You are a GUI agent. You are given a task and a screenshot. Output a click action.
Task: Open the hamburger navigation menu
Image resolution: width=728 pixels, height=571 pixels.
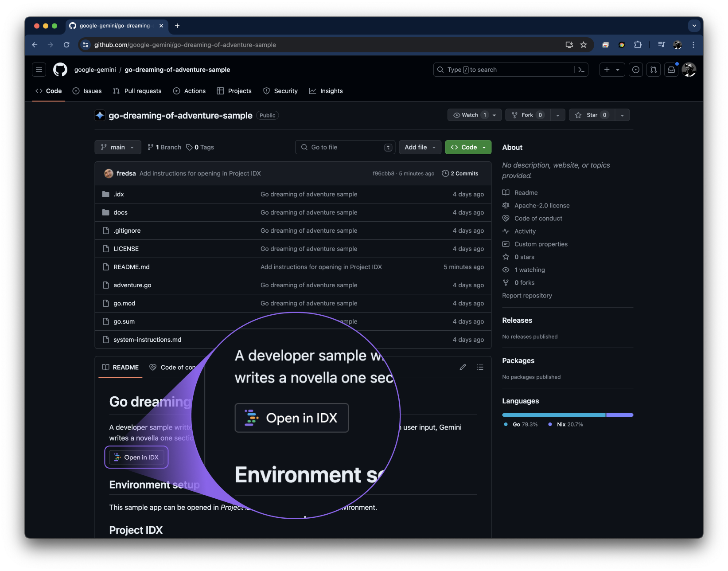coord(39,70)
